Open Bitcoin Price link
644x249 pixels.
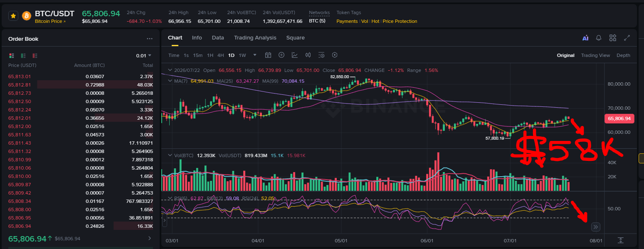tap(50, 21)
